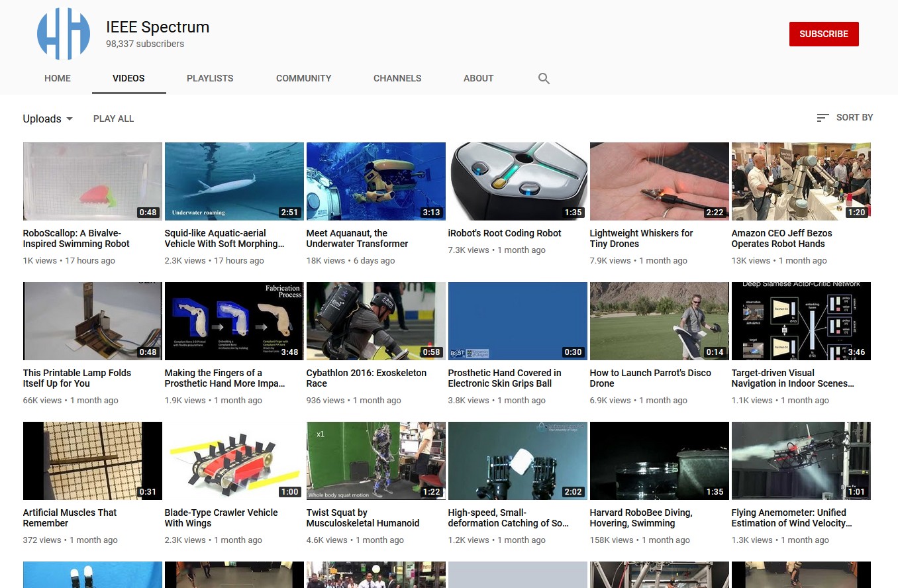The width and height of the screenshot is (898, 588).
Task: Expand the Uploads dropdown
Action: pos(48,119)
